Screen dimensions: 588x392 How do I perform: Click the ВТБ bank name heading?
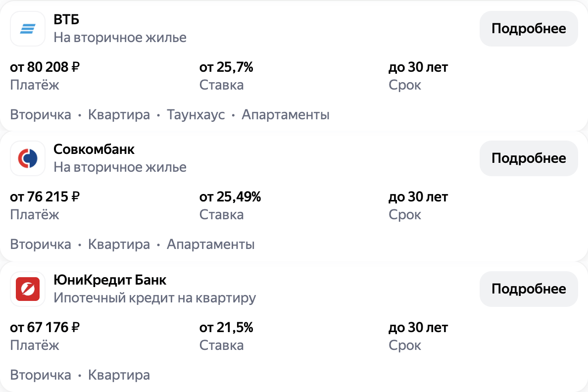(66, 20)
